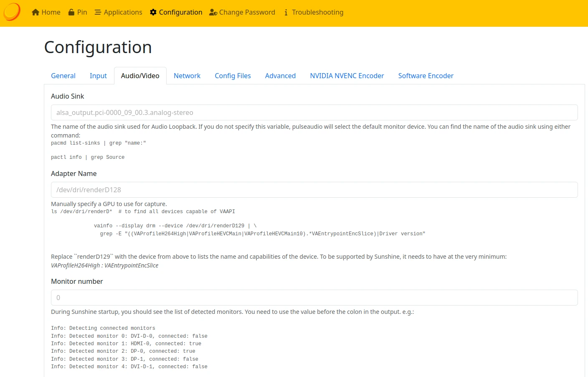Focus the Audio Sink input field
Screen dimensions: 588x377
[314, 112]
